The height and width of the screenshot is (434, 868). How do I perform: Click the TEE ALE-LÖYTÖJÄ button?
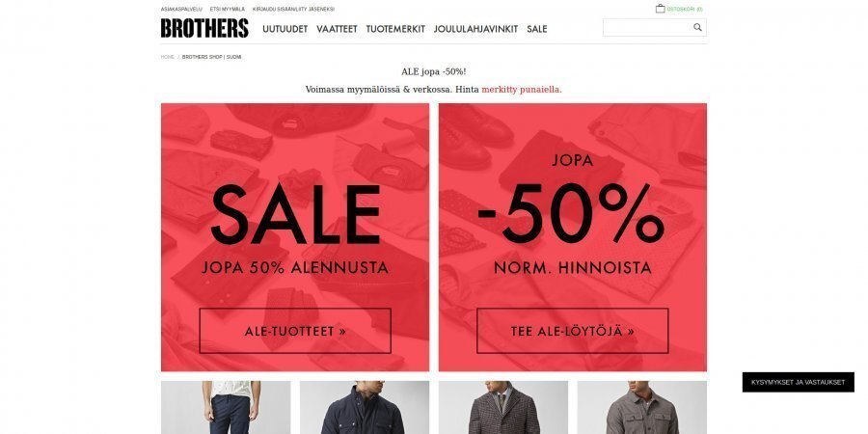(572, 331)
